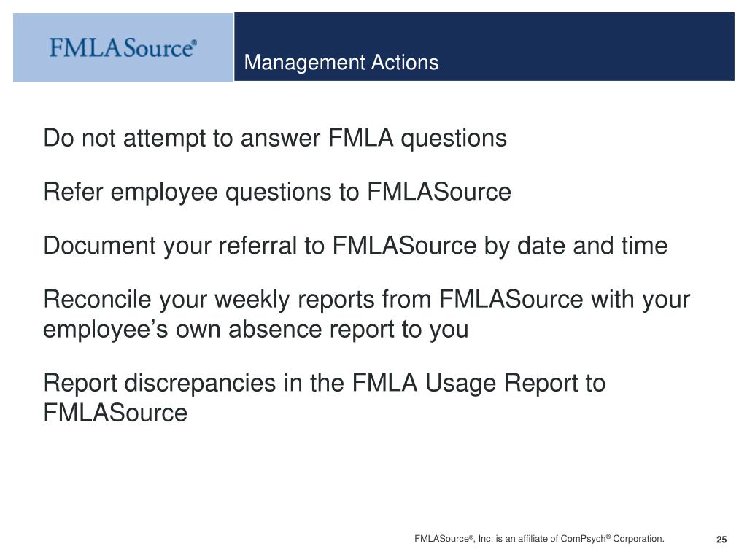Select the 'Report discrepancies in the FMLA Usage Report' line
This screenshot has height=560, width=747.
point(325,384)
